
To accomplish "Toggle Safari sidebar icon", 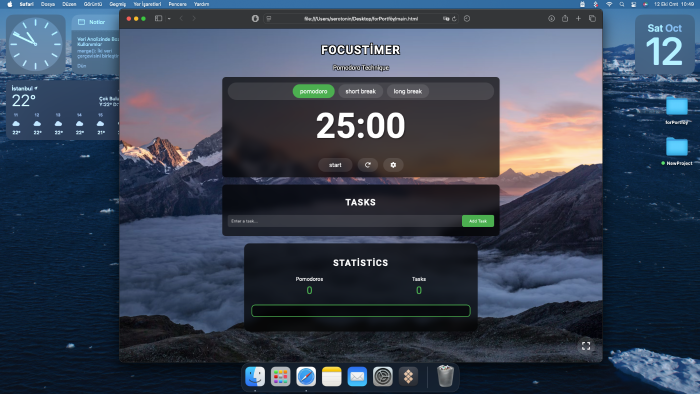I will coord(158,19).
